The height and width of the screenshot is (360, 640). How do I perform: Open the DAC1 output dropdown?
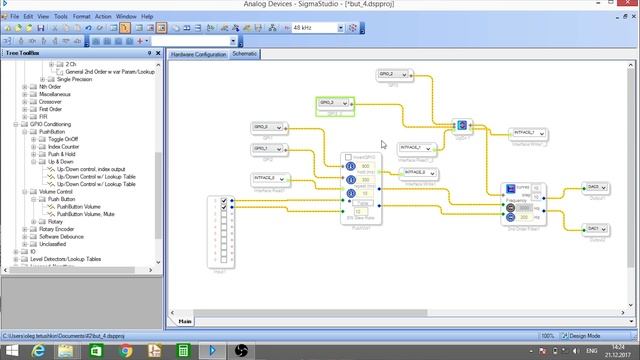click(x=604, y=229)
